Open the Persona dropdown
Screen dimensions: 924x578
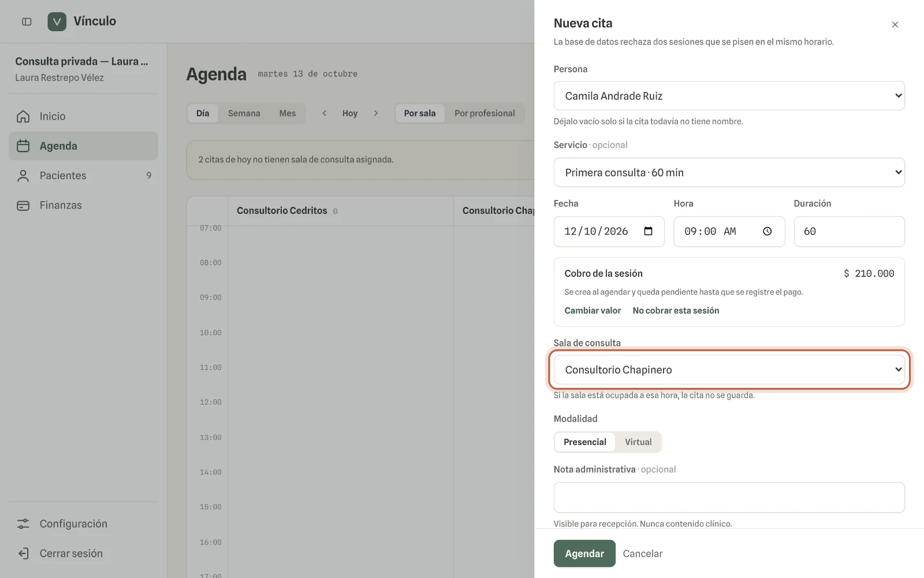(x=729, y=96)
